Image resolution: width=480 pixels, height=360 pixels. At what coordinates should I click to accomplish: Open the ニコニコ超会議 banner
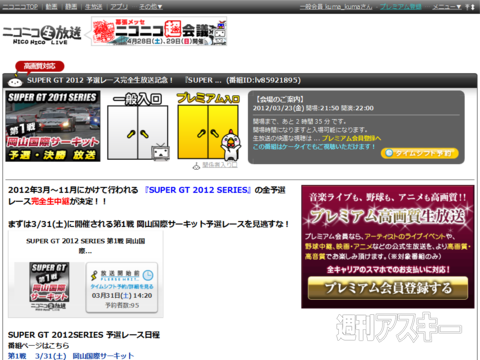click(159, 31)
